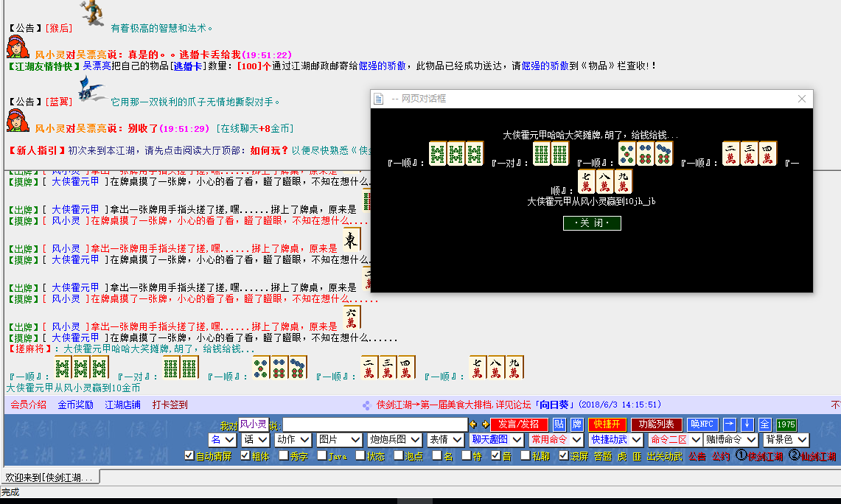
Task: Click the 全 button
Action: (x=765, y=424)
